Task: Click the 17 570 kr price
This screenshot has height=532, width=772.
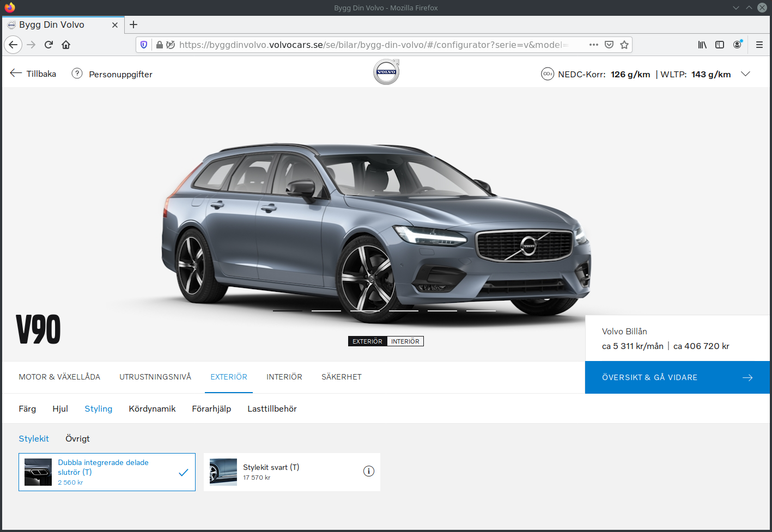Action: pos(257,478)
